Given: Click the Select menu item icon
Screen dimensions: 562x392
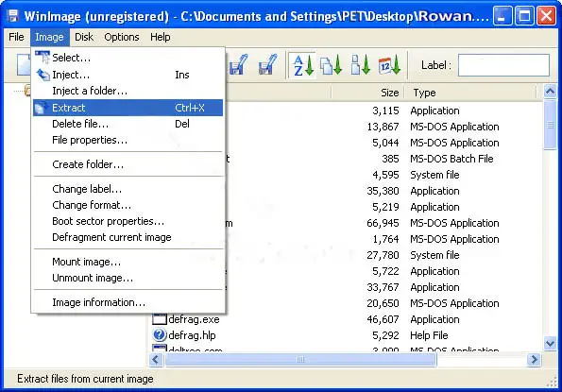Looking at the screenshot, I should click(x=43, y=58).
